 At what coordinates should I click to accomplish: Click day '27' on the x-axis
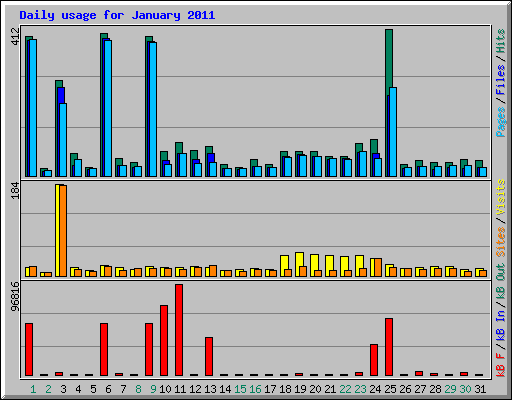pyautogui.click(x=420, y=389)
